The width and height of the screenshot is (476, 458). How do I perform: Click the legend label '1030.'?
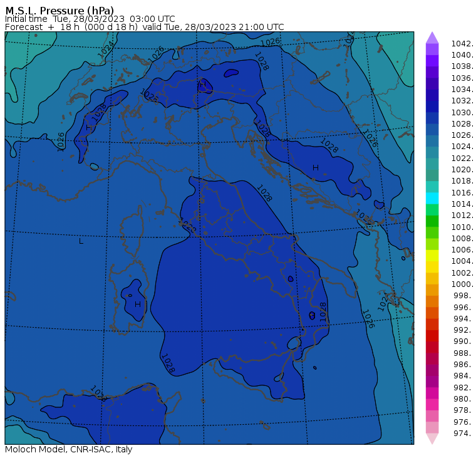(x=462, y=112)
